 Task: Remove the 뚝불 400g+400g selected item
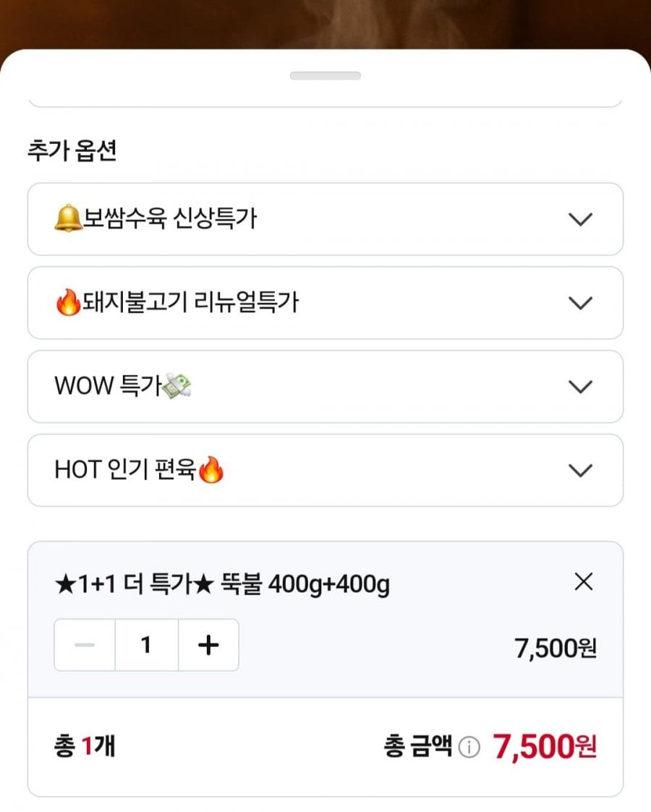pyautogui.click(x=584, y=582)
